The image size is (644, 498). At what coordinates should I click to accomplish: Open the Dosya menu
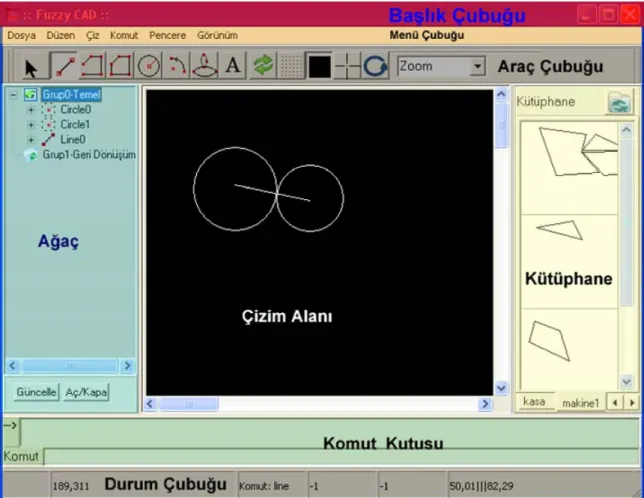click(x=21, y=36)
